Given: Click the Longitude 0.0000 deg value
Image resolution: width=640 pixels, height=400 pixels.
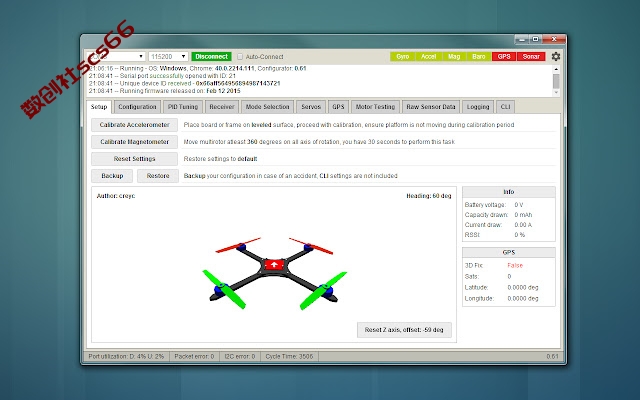Looking at the screenshot, I should (x=523, y=298).
